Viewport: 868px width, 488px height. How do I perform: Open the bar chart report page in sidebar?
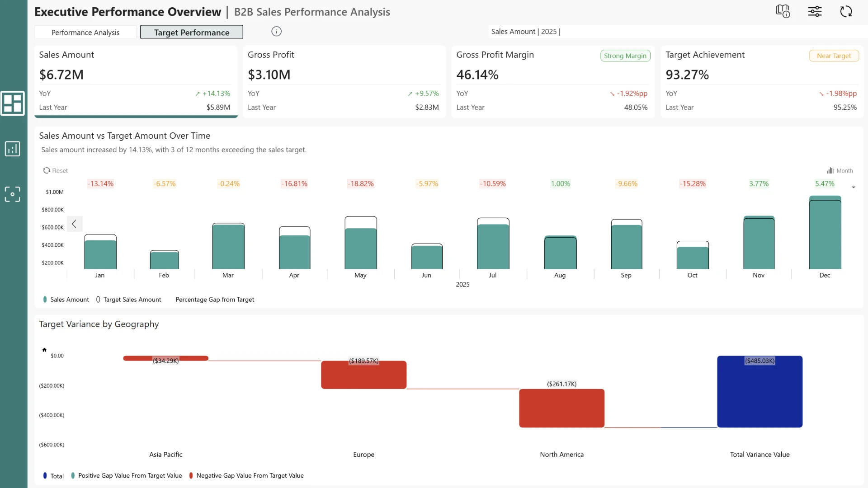click(x=13, y=149)
